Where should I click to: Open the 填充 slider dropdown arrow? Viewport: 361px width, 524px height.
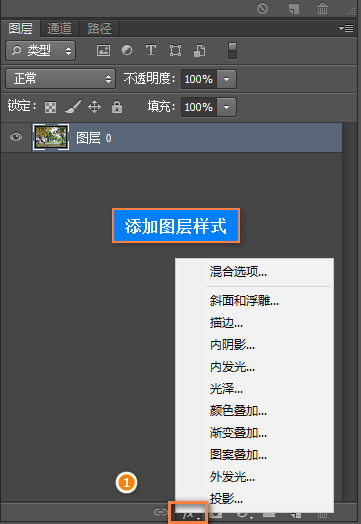(227, 107)
